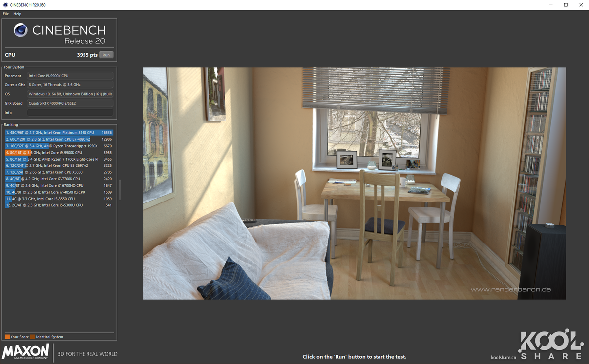
Task: Select ranking row Intel Xeon CPU X5650
Action: [59, 172]
